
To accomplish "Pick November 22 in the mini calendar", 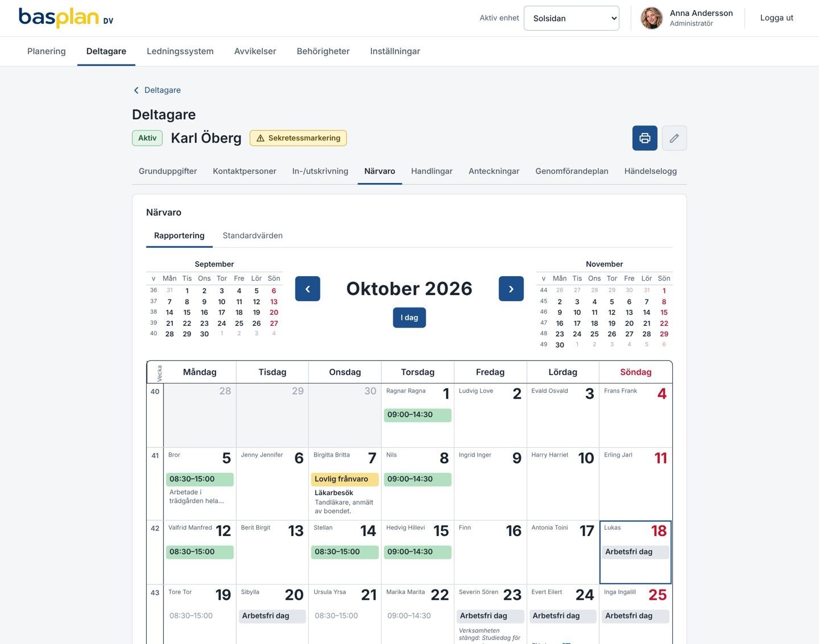I will 664,323.
